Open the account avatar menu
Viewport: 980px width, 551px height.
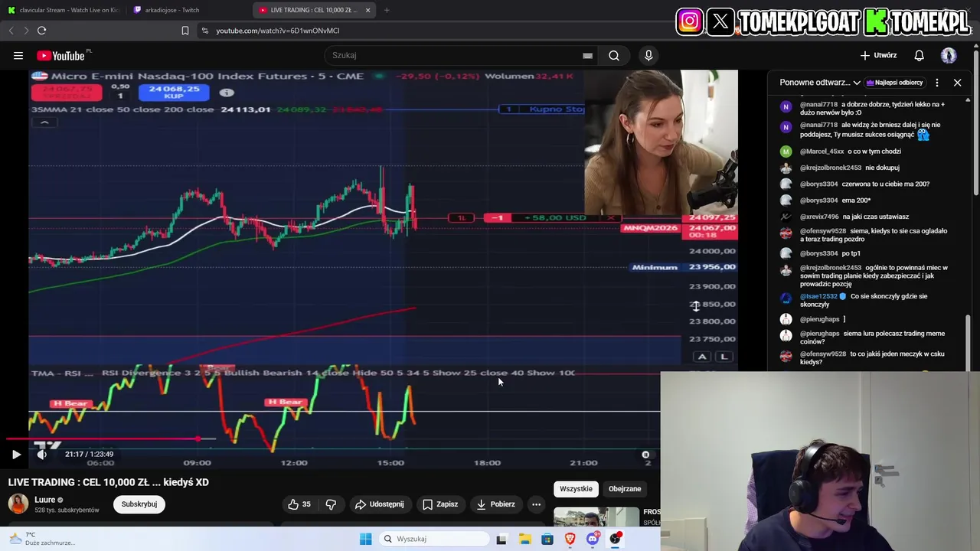(x=949, y=55)
